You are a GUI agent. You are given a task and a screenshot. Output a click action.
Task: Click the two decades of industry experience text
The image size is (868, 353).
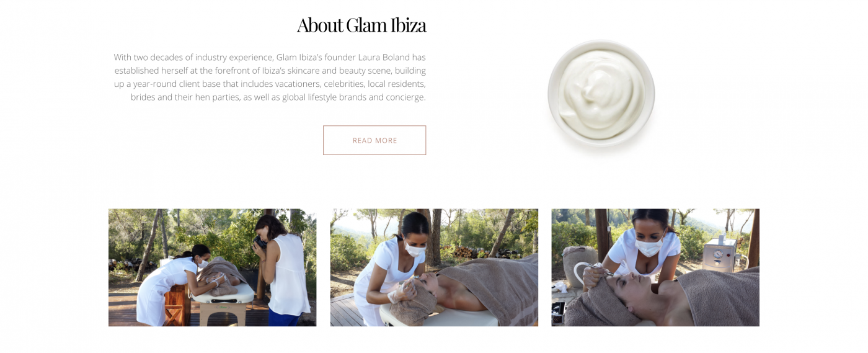click(x=203, y=57)
